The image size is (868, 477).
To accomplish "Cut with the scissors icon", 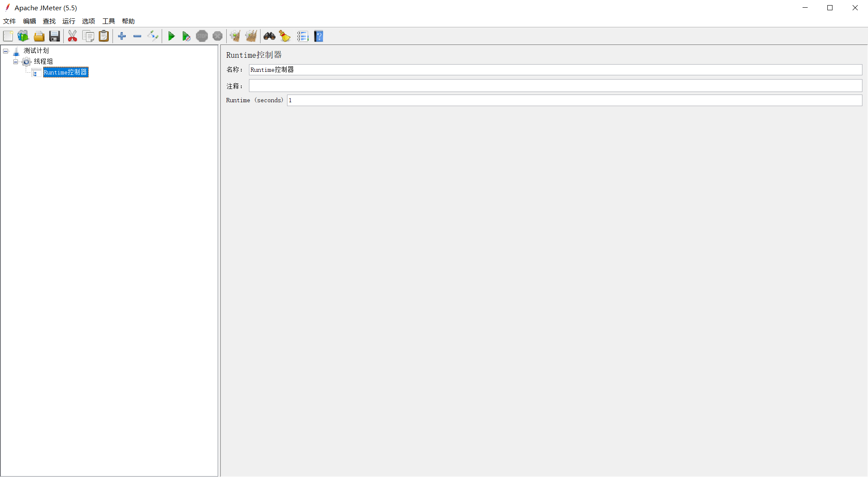I will point(73,36).
